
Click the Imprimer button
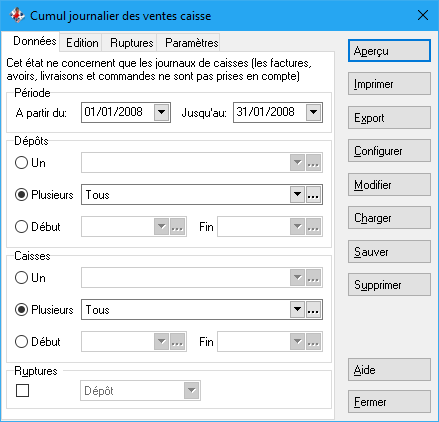[x=389, y=84]
